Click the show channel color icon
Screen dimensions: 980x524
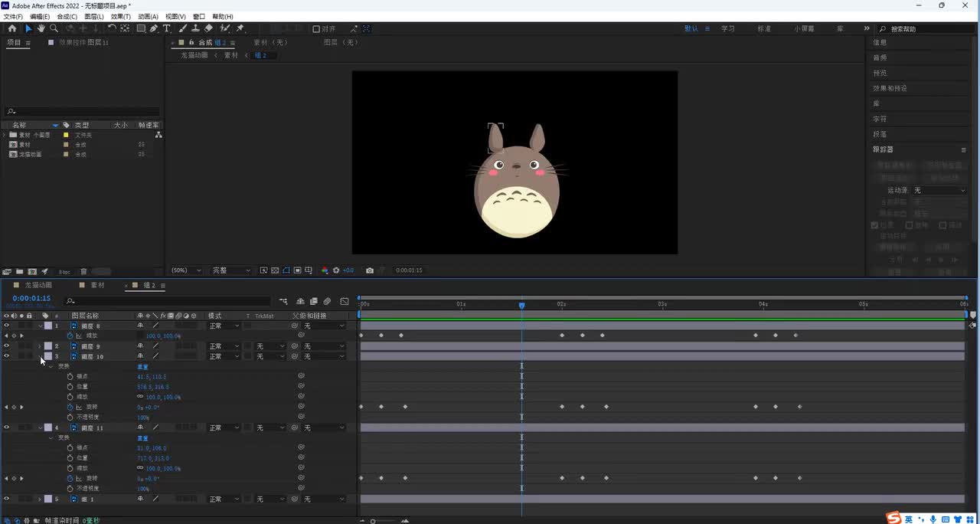pos(325,270)
